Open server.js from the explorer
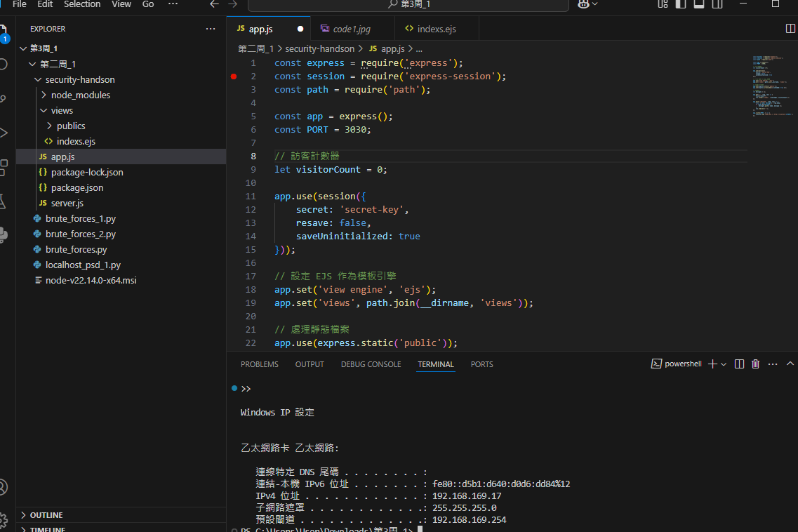798x532 pixels. [x=67, y=204]
